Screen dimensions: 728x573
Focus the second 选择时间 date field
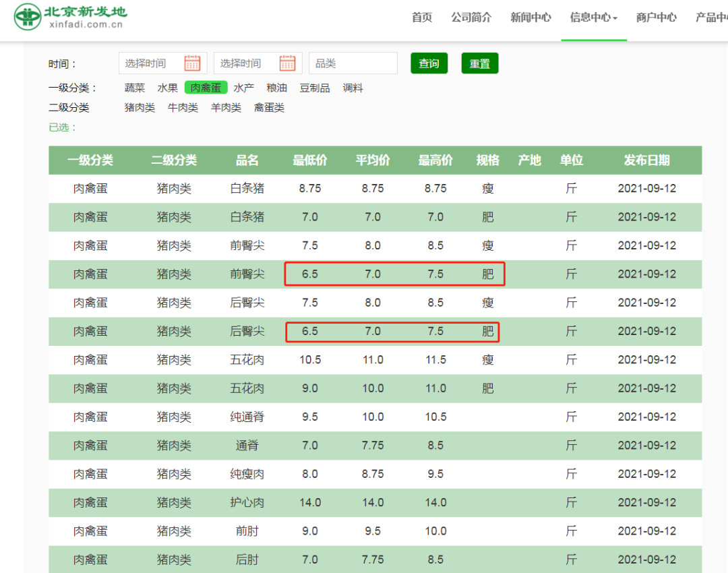tap(258, 63)
